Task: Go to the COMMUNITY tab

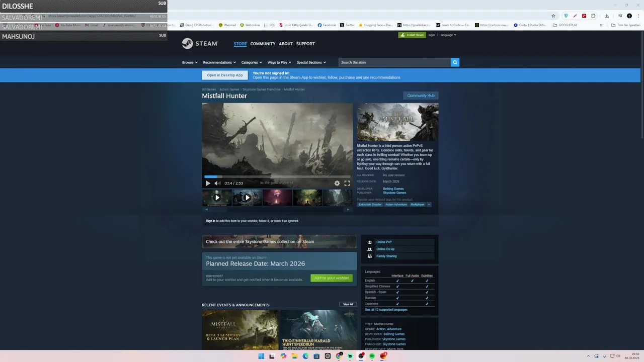Action: point(263,44)
